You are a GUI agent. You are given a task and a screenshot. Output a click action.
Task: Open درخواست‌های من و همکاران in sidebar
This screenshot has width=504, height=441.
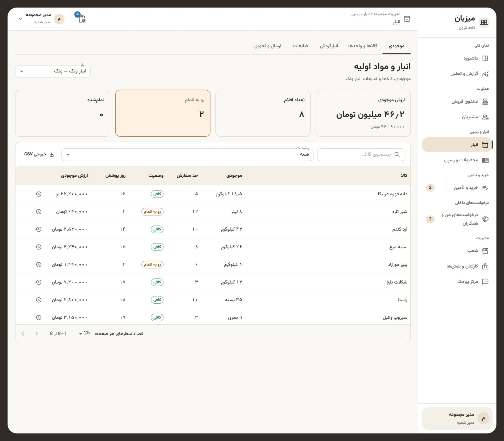pos(457,219)
